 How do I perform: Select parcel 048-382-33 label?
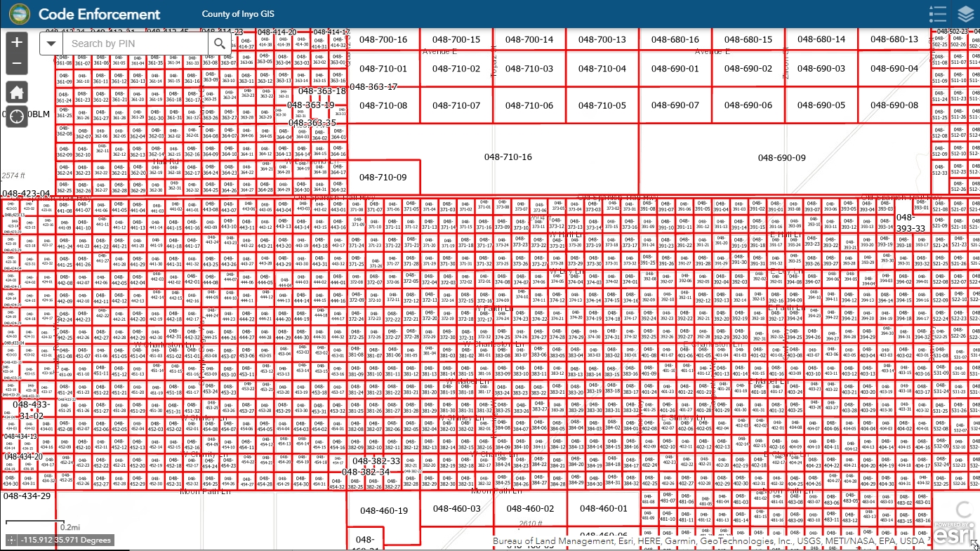(376, 460)
